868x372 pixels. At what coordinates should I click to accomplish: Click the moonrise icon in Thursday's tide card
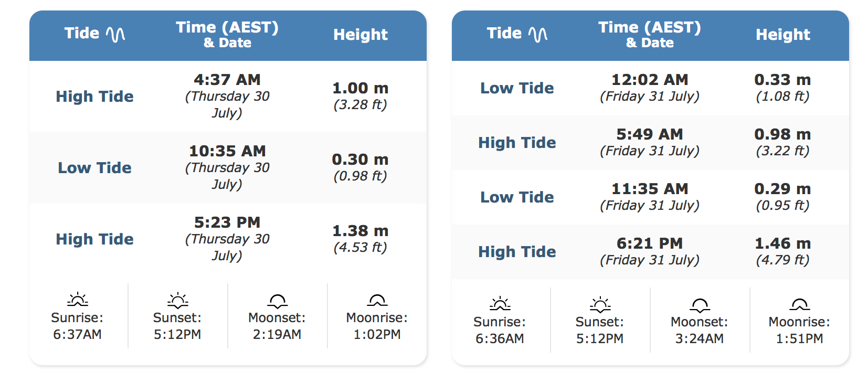coord(377,300)
